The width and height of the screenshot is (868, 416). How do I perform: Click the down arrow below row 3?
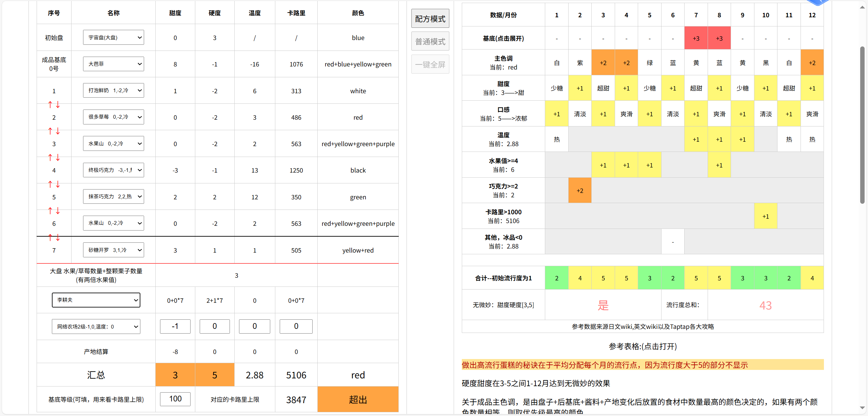click(x=58, y=158)
